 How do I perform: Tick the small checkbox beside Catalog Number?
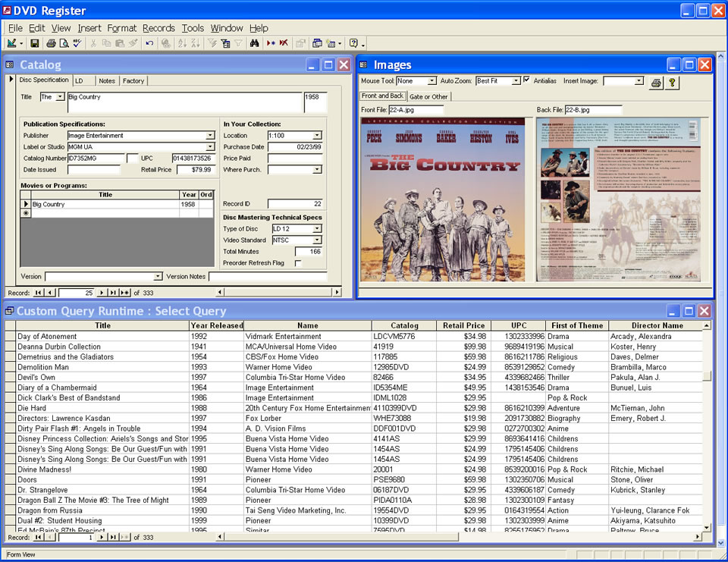[132, 159]
